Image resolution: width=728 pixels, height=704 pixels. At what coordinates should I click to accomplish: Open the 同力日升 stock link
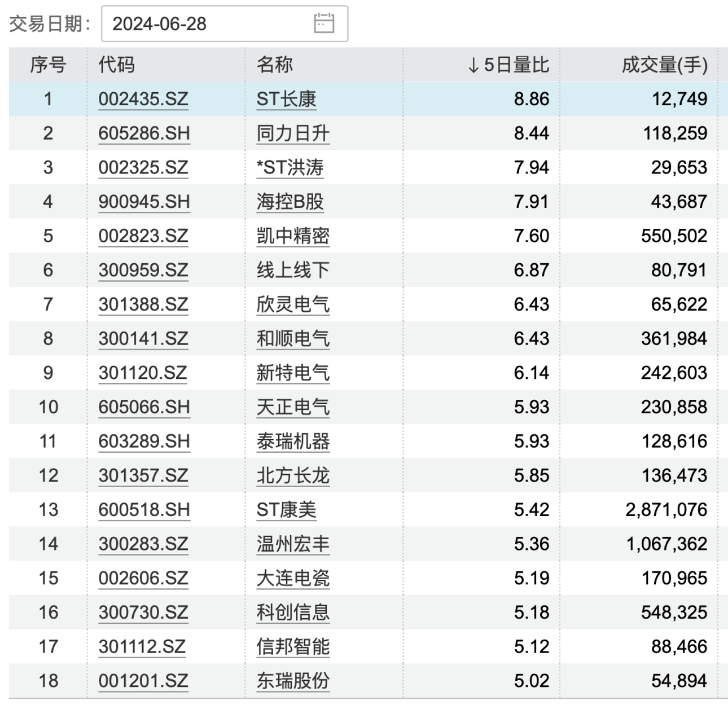coord(293,133)
